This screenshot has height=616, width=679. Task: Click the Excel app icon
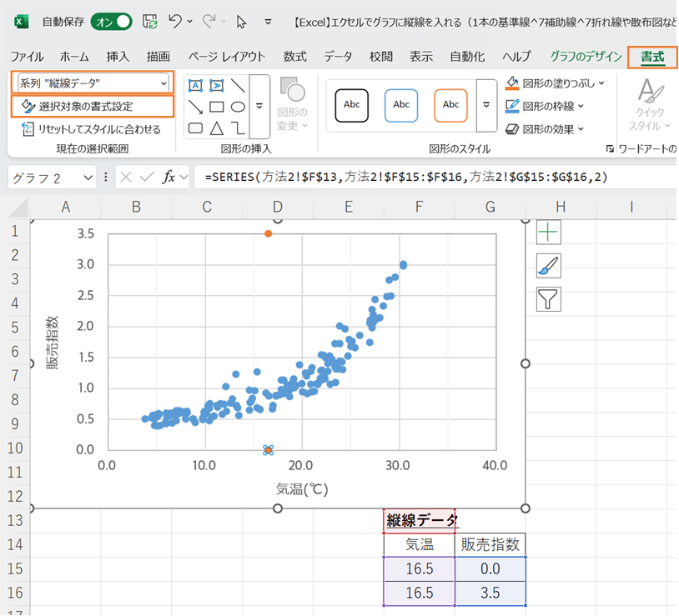tap(22, 21)
